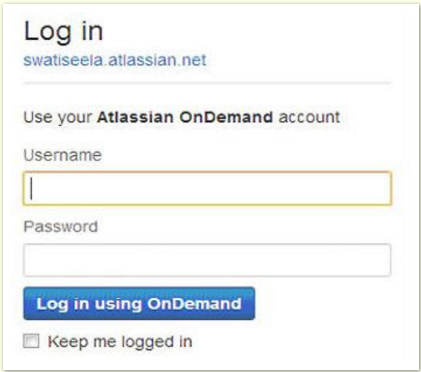This screenshot has width=421, height=372.
Task: Click the swatiseela part of the site link
Action: pyautogui.click(x=64, y=60)
